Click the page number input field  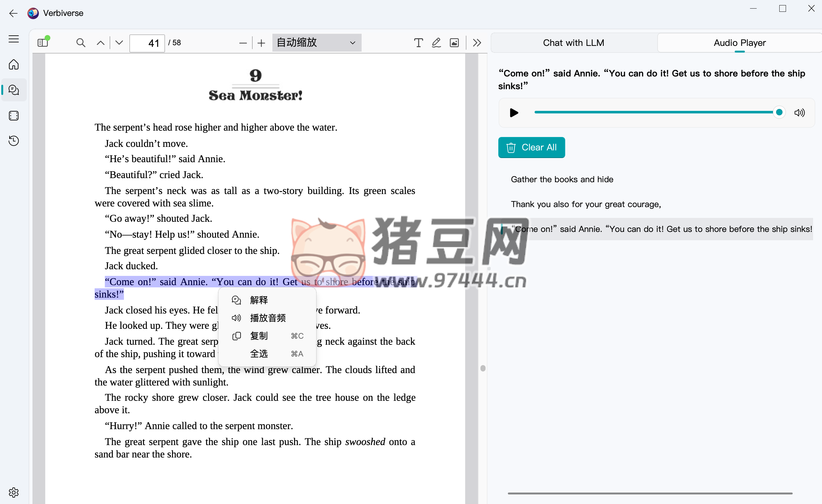tap(147, 43)
